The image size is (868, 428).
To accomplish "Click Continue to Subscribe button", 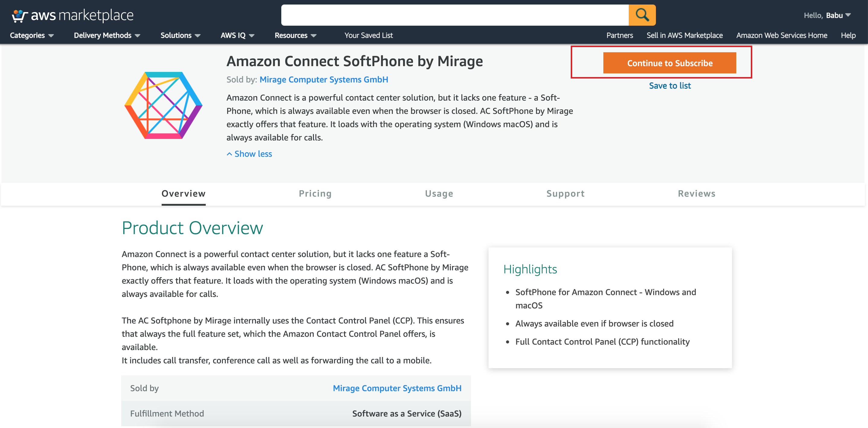I will [x=670, y=63].
